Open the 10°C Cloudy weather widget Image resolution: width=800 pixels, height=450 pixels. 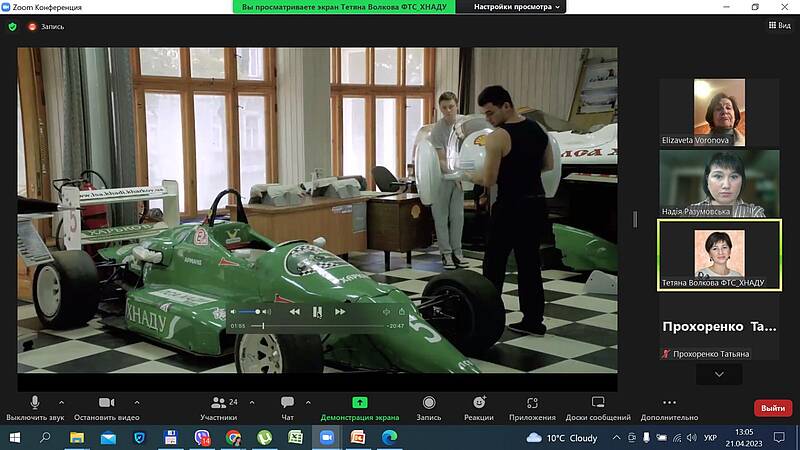coord(562,438)
